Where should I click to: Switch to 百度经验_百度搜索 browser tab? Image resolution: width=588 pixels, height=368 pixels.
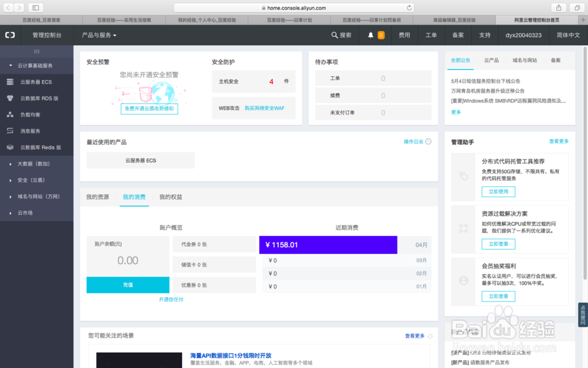click(41, 20)
